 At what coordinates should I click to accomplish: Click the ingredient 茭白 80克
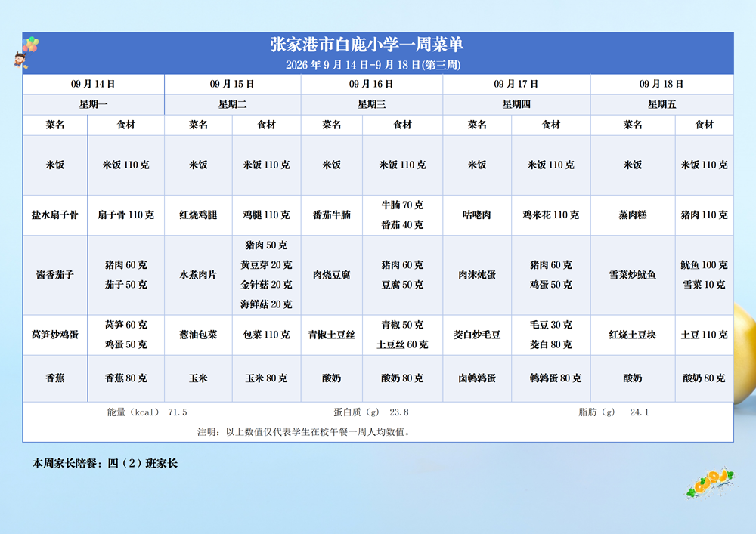point(551,344)
